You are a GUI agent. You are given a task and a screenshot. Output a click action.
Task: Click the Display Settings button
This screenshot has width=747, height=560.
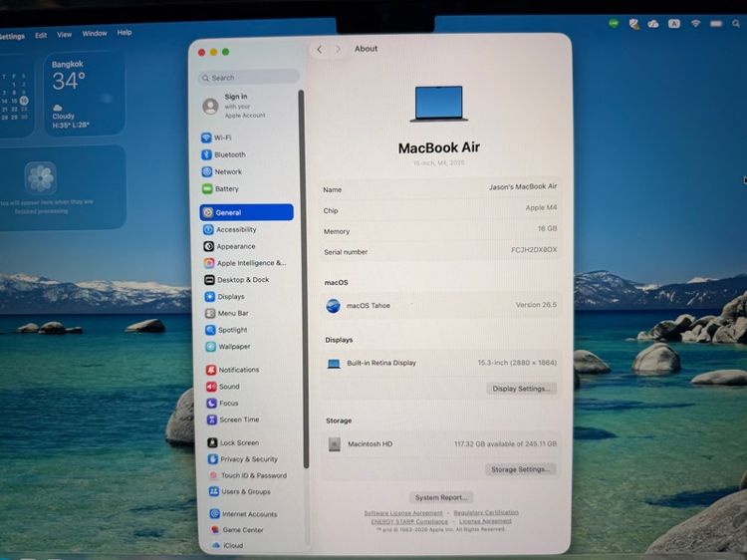pyautogui.click(x=521, y=389)
